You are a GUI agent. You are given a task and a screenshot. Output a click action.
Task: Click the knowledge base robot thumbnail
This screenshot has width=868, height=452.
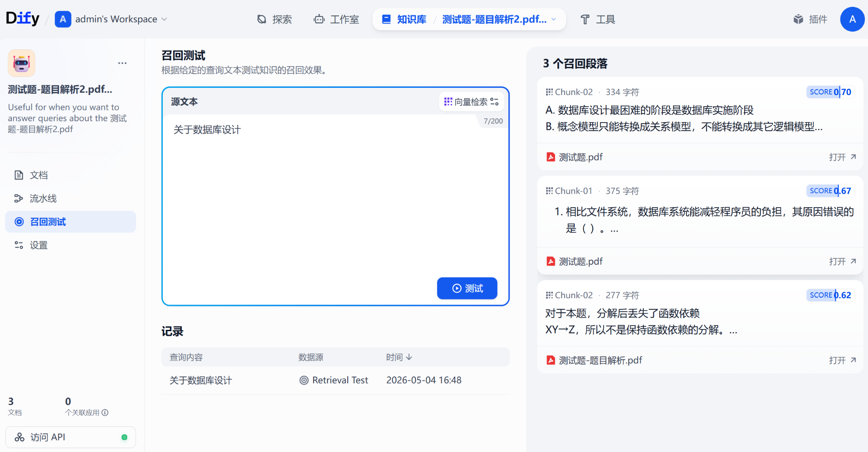click(21, 63)
